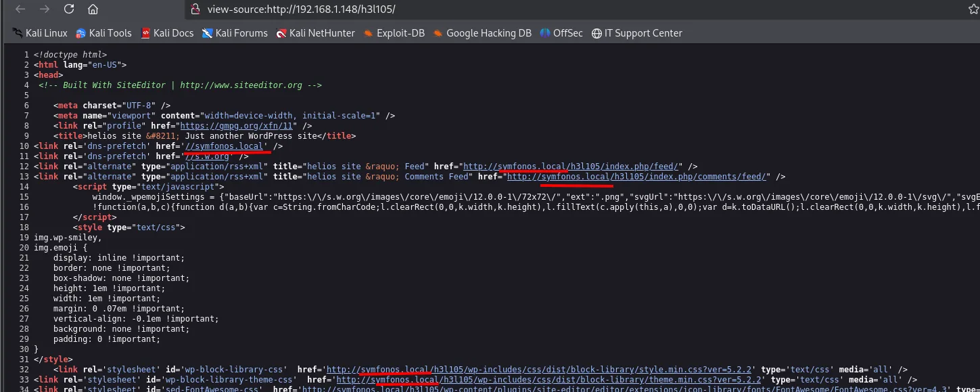The height and width of the screenshot is (392, 980).
Task: Reload the page with refresh icon
Action: pyautogui.click(x=69, y=9)
